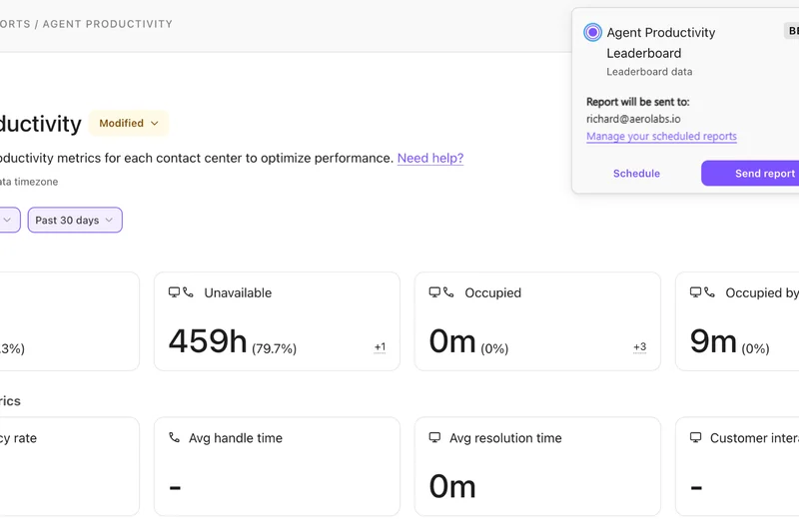Open Manage your scheduled reports link

[x=661, y=137]
